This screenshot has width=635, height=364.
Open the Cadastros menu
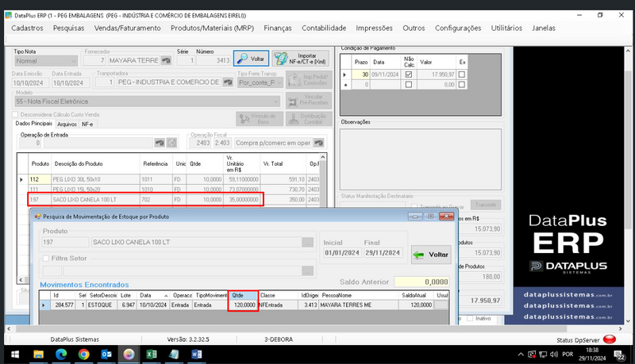coord(27,28)
